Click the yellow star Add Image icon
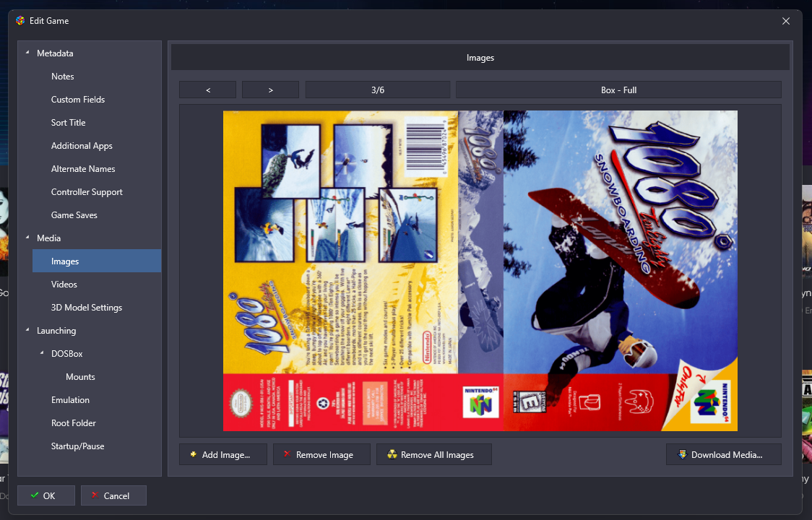 click(193, 454)
